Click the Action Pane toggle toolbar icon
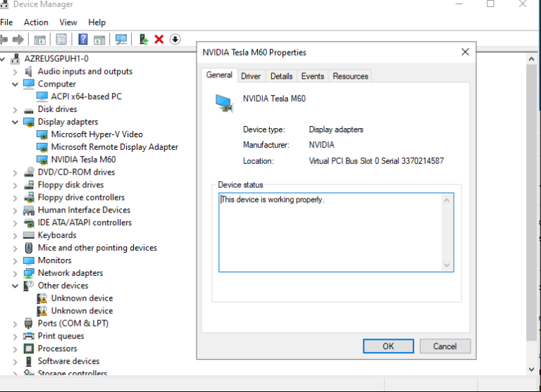541x392 pixels. [99, 39]
